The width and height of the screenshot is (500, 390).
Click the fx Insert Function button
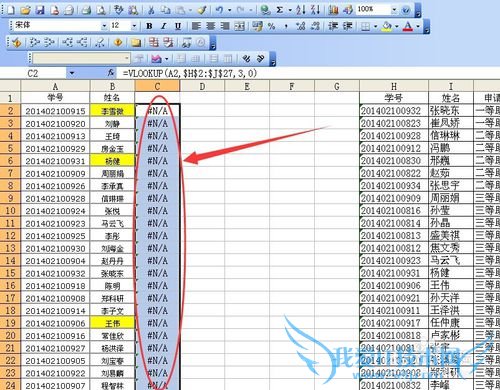click(111, 73)
